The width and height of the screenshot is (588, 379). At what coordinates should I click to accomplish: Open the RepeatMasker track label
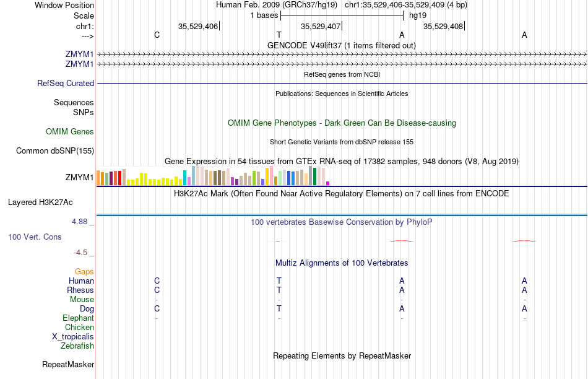pos(68,364)
